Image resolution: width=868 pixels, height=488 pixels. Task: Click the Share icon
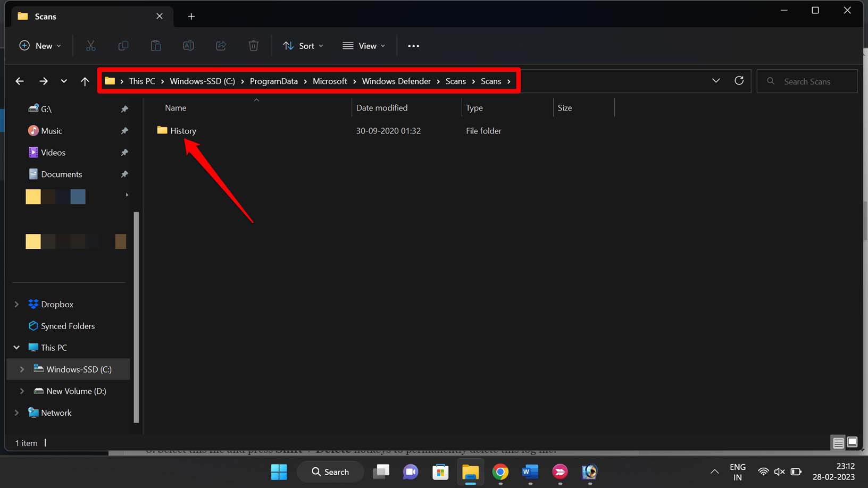point(221,46)
